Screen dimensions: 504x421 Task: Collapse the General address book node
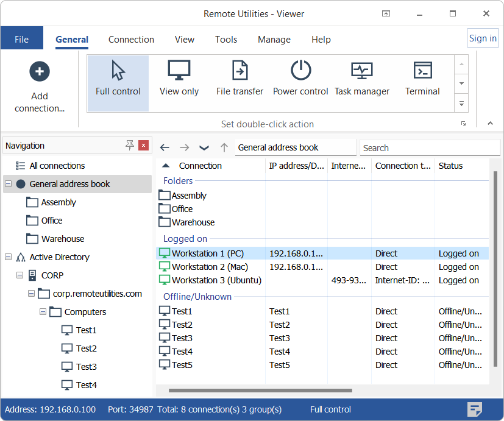(x=8, y=184)
